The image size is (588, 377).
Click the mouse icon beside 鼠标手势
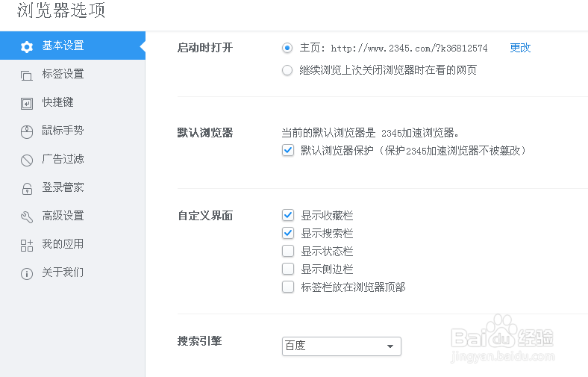pyautogui.click(x=27, y=132)
